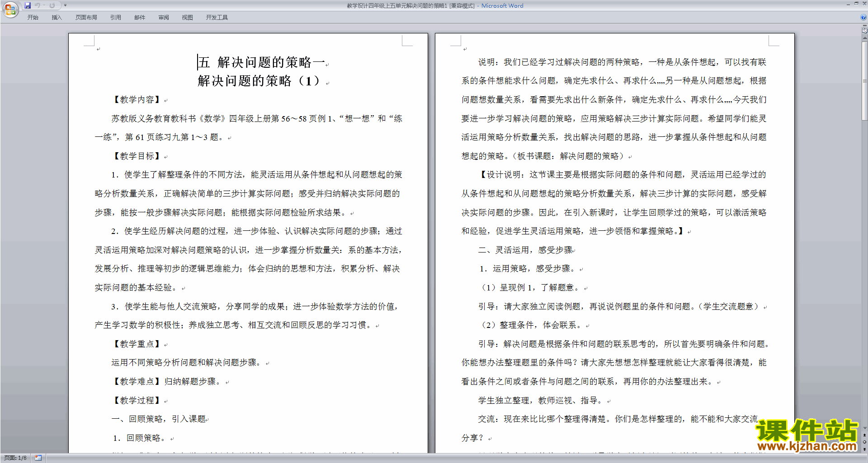This screenshot has height=463, width=868.
Task: Click the line 一、回顾策略，引入课题
Action: pyautogui.click(x=159, y=419)
